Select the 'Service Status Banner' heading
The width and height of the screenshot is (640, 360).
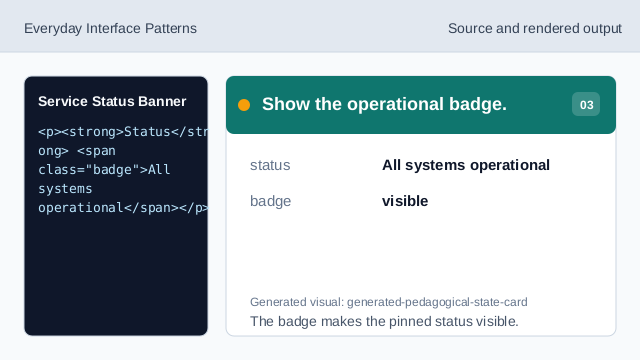pyautogui.click(x=112, y=101)
